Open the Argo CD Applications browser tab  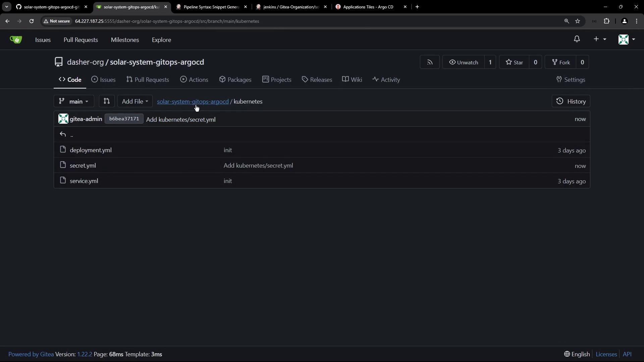368,7
